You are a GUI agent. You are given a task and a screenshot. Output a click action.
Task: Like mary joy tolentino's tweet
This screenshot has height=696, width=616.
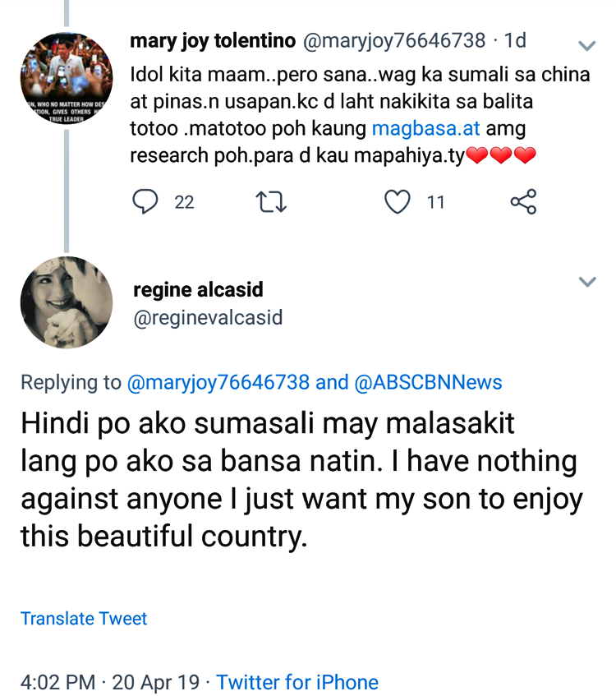coord(398,201)
